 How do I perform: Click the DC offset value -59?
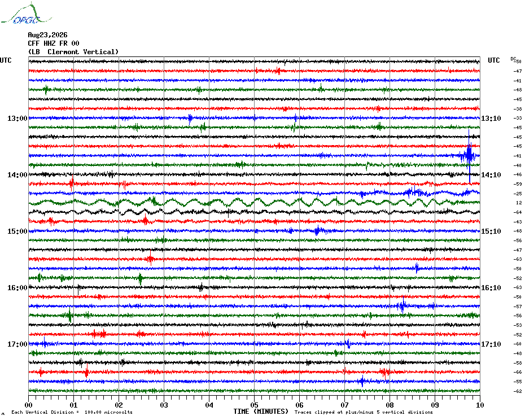pyautogui.click(x=518, y=184)
